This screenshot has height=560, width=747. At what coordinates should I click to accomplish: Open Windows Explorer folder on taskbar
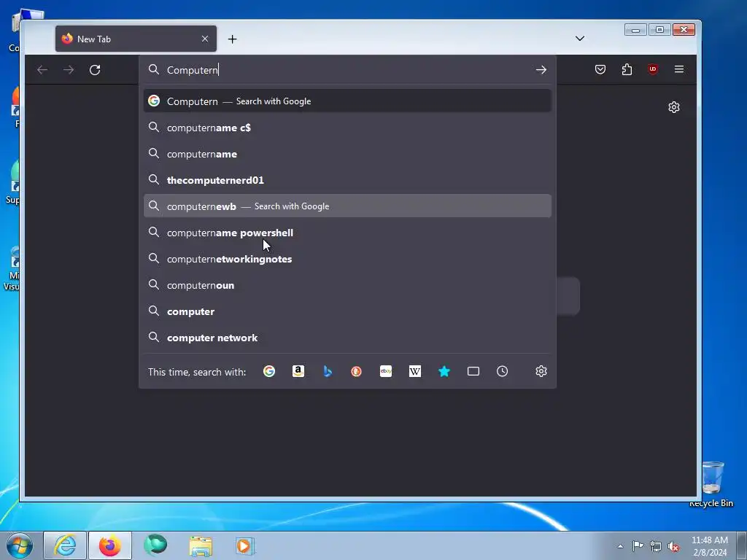(201, 545)
